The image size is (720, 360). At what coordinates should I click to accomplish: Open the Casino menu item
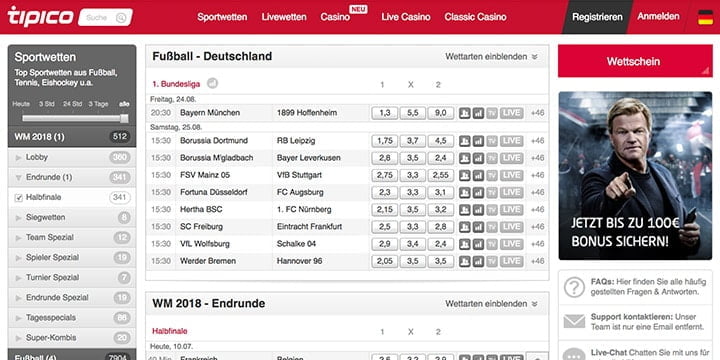335,17
